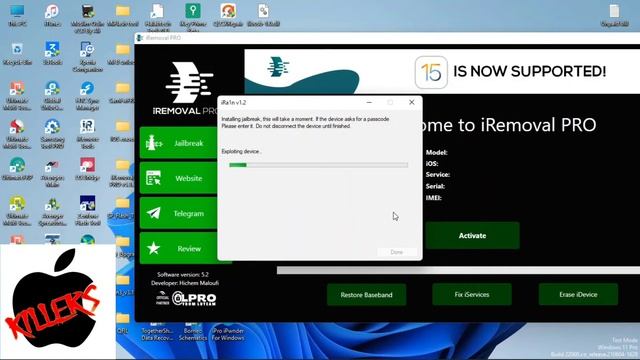Click the 'IMEI:' label
Viewport: 640px width, 360px height.
(x=433, y=198)
